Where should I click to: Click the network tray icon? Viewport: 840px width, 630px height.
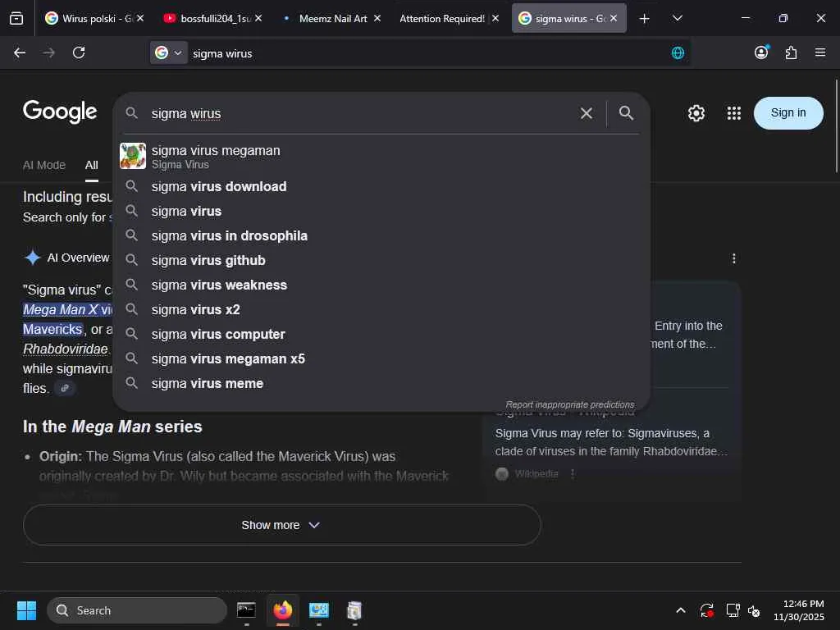[733, 610]
